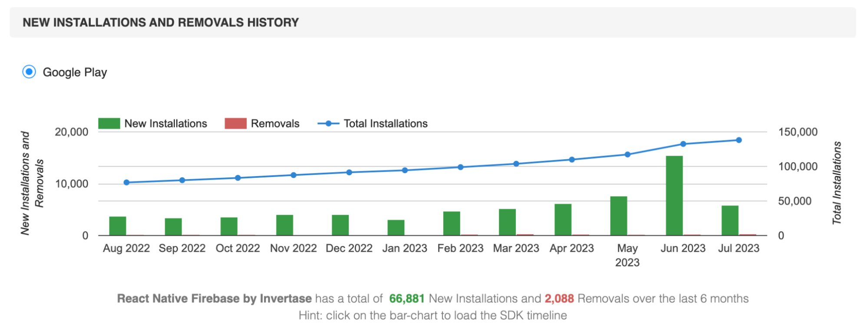Click the Mar 2023 green installations bar
The width and height of the screenshot is (868, 334).
(507, 222)
